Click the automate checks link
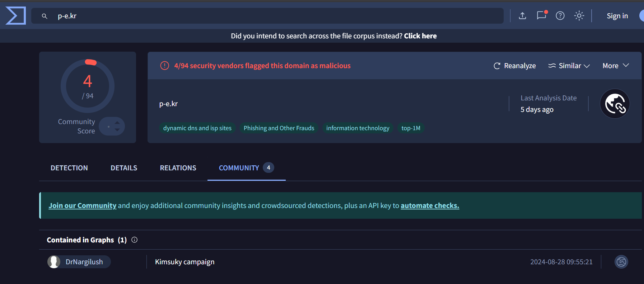The width and height of the screenshot is (644, 284). [430, 205]
